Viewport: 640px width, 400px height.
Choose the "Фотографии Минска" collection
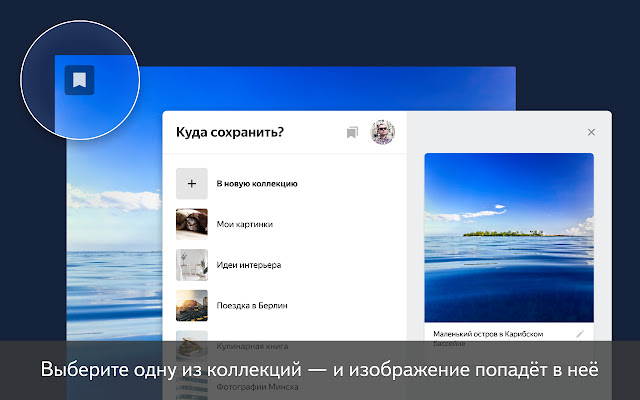point(257,387)
